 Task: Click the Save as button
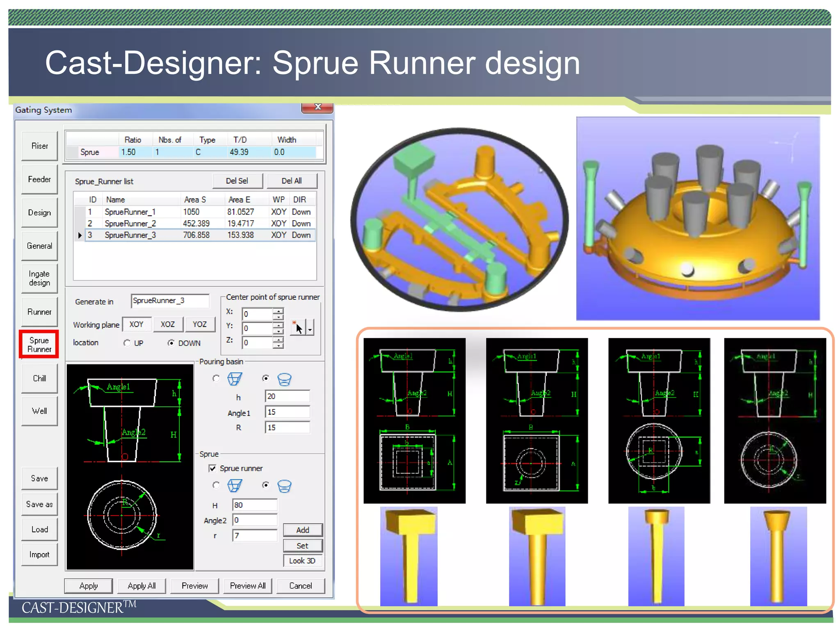click(x=39, y=504)
